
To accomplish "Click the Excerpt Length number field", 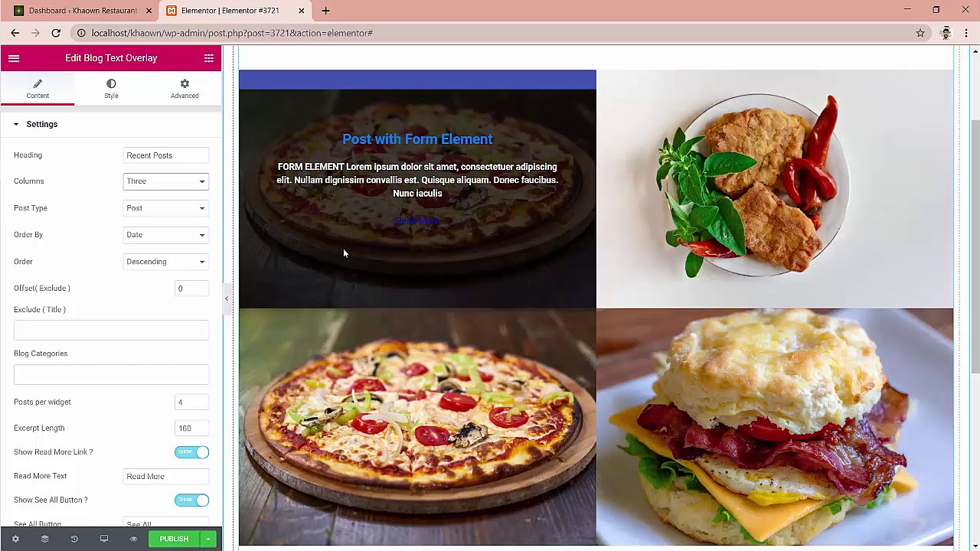I will tap(191, 429).
